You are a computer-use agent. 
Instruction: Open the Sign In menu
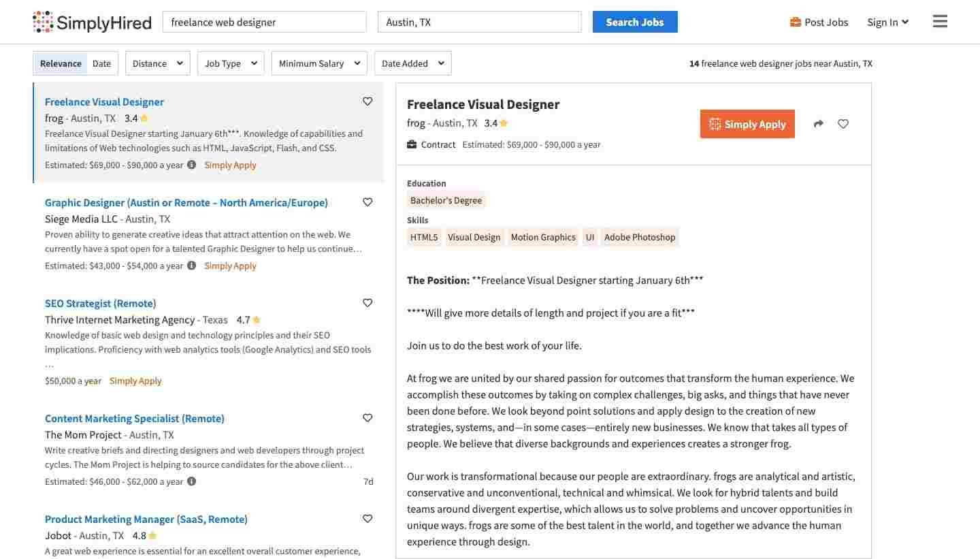pos(888,22)
